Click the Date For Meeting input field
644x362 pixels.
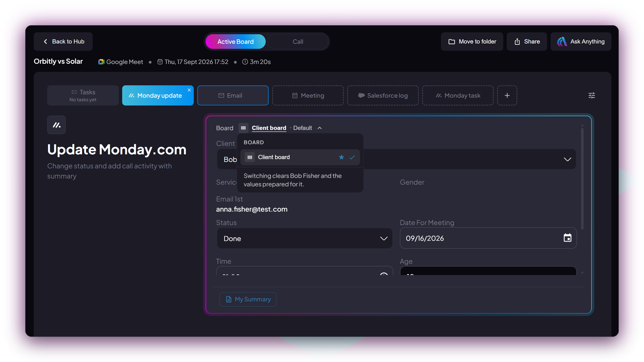[488, 238]
